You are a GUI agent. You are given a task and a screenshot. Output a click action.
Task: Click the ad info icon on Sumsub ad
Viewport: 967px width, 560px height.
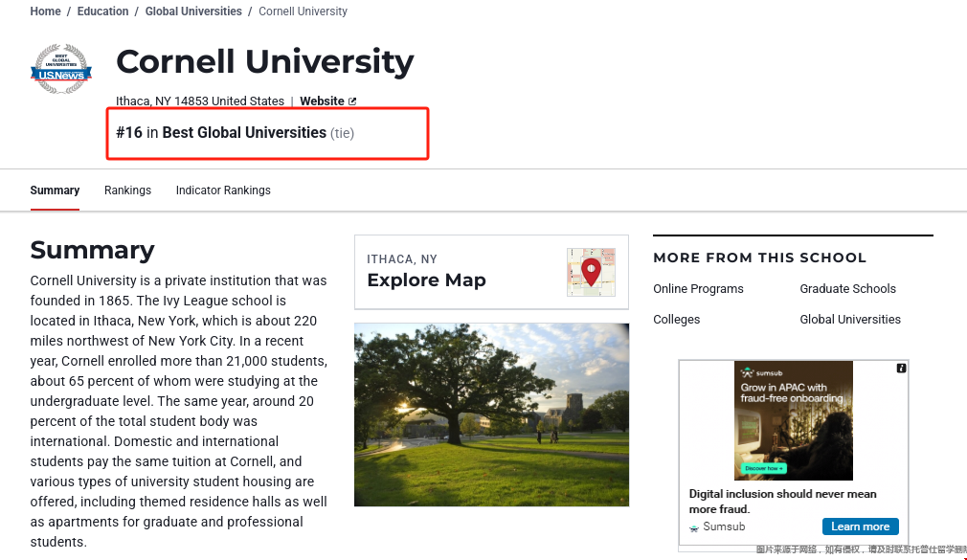click(901, 369)
